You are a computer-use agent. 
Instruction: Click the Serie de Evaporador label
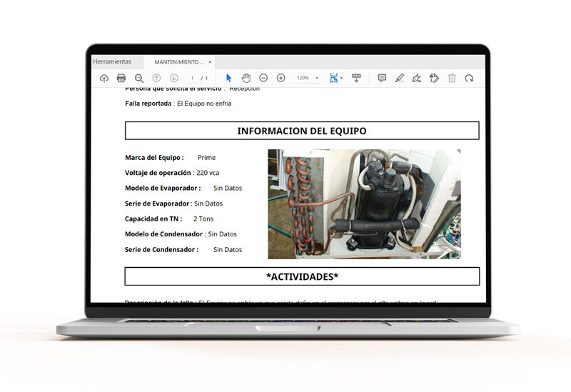157,203
